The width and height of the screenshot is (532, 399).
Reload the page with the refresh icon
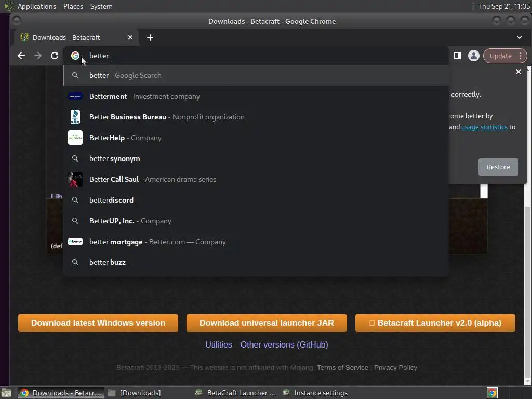[x=54, y=56]
